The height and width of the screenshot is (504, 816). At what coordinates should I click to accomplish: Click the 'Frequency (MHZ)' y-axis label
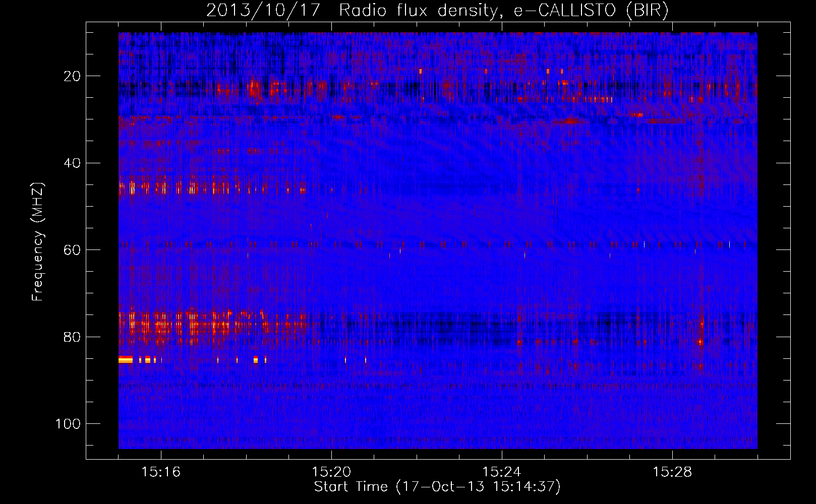(38, 241)
